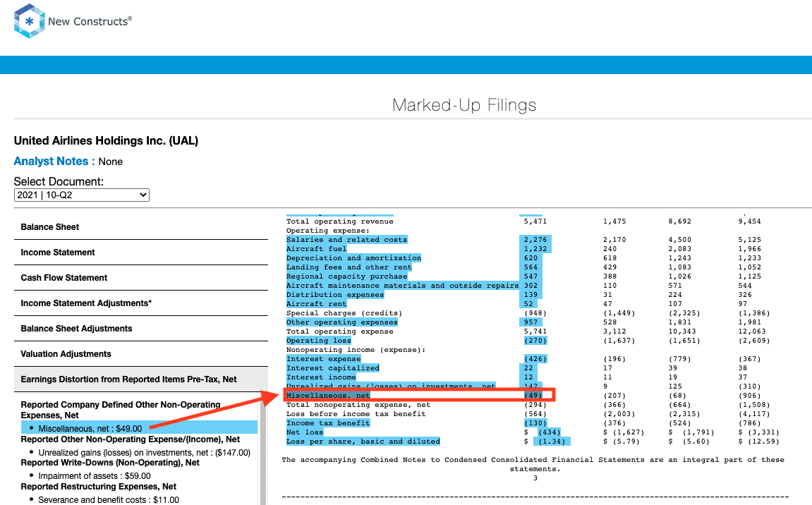Click Loss before income tax benefit line
Image resolution: width=812 pixels, height=505 pixels.
click(x=356, y=414)
